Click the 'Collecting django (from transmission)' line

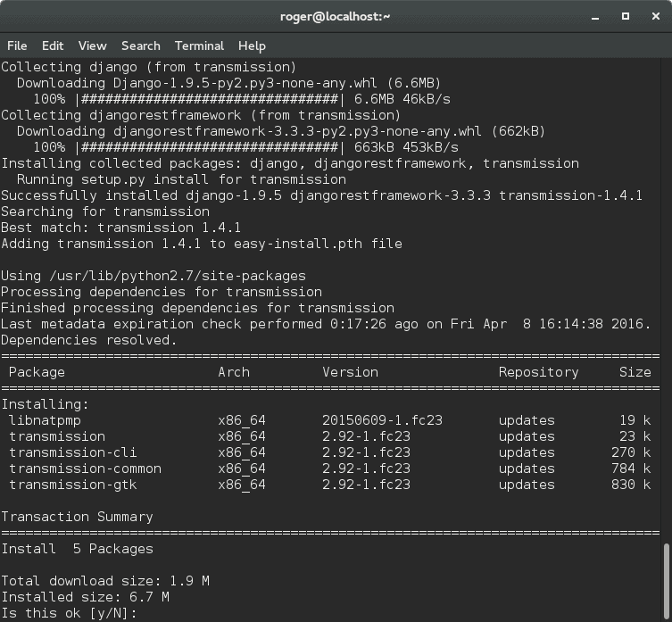tap(149, 67)
